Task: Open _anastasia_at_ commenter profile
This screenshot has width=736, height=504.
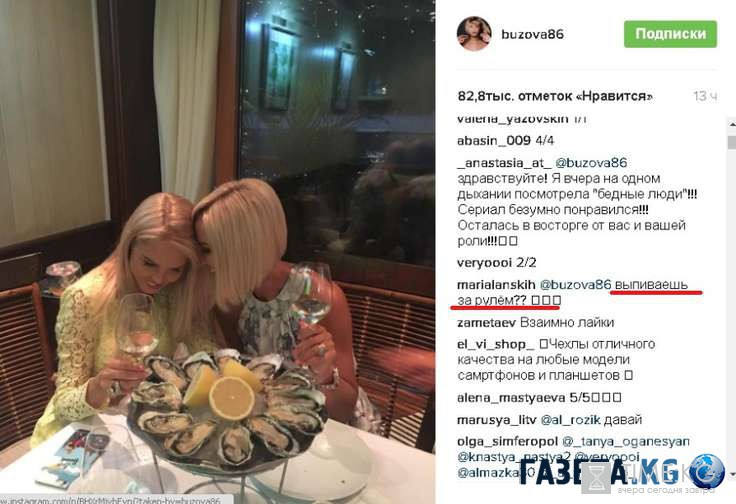Action: pos(504,163)
